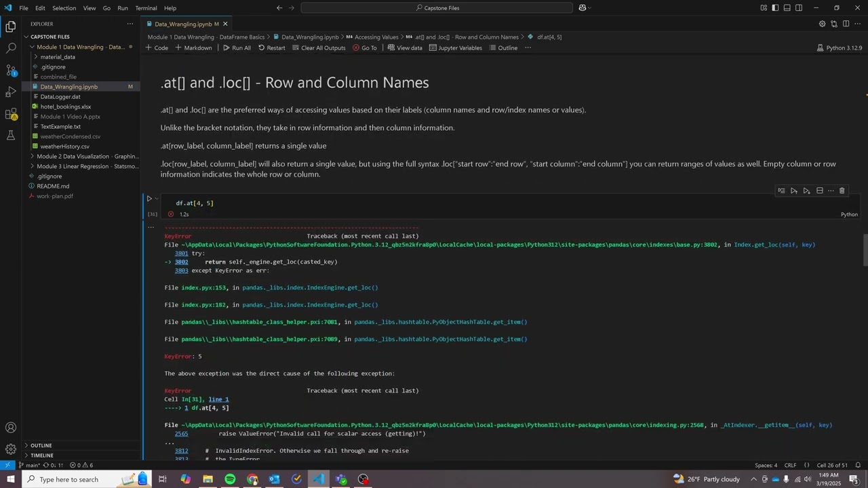The height and width of the screenshot is (488, 868).
Task: Open the Edit menu
Action: point(40,8)
